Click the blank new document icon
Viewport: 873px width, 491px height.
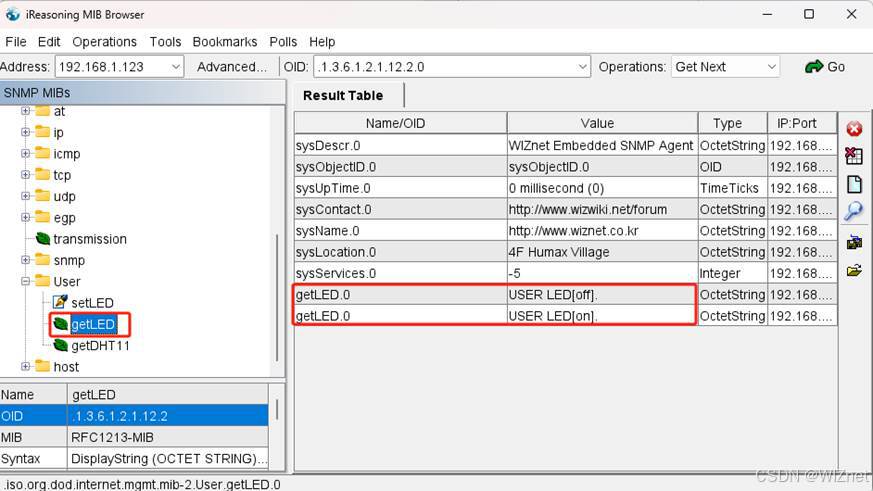point(854,184)
